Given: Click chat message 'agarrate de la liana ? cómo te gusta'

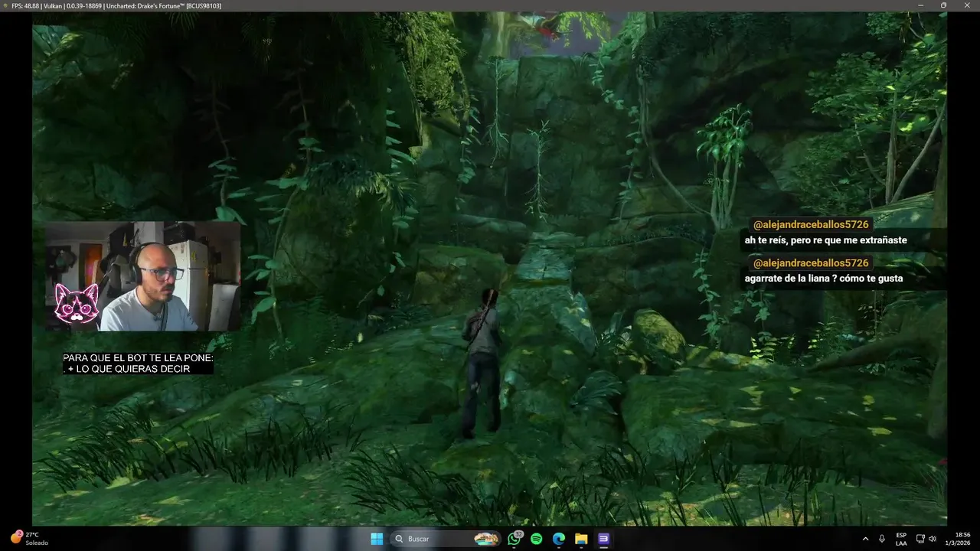Looking at the screenshot, I should (x=824, y=279).
